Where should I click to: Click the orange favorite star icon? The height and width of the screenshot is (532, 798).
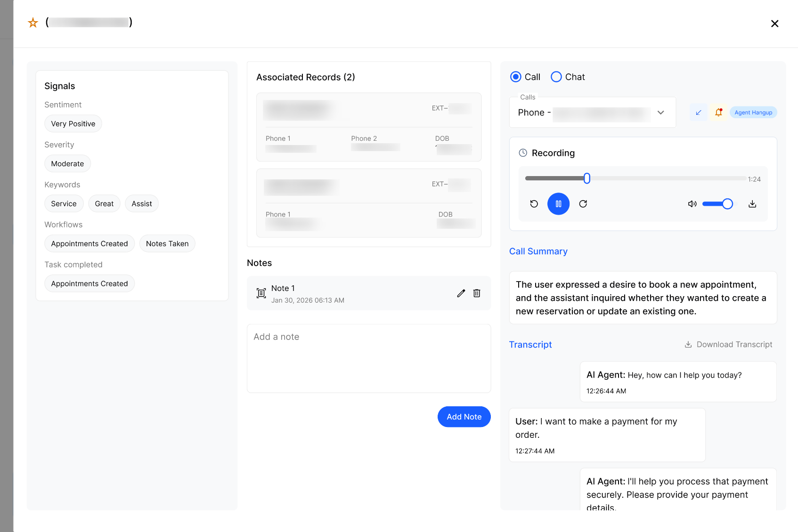coord(33,23)
